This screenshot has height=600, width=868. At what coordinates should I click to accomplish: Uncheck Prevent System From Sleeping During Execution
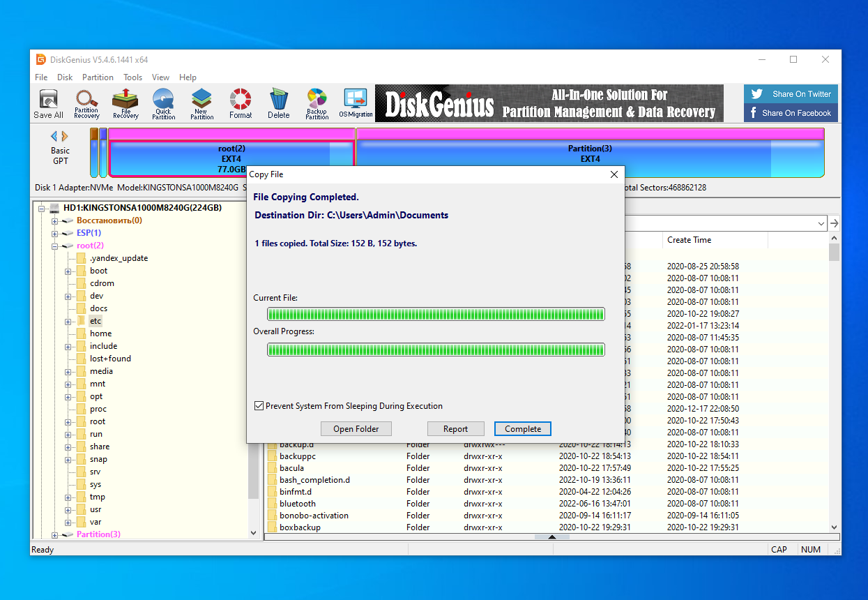[259, 405]
